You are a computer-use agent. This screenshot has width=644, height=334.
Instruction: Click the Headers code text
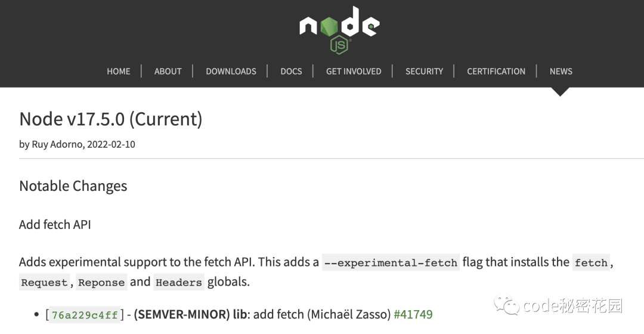[179, 283]
